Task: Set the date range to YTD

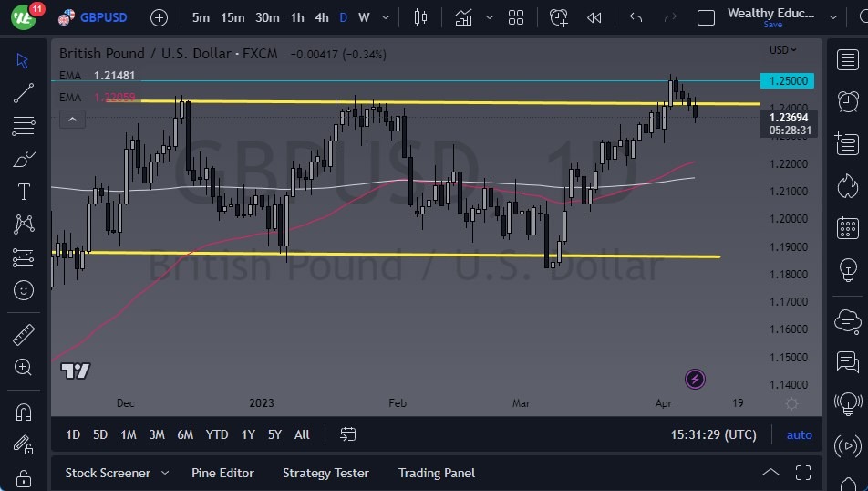Action: [217, 434]
